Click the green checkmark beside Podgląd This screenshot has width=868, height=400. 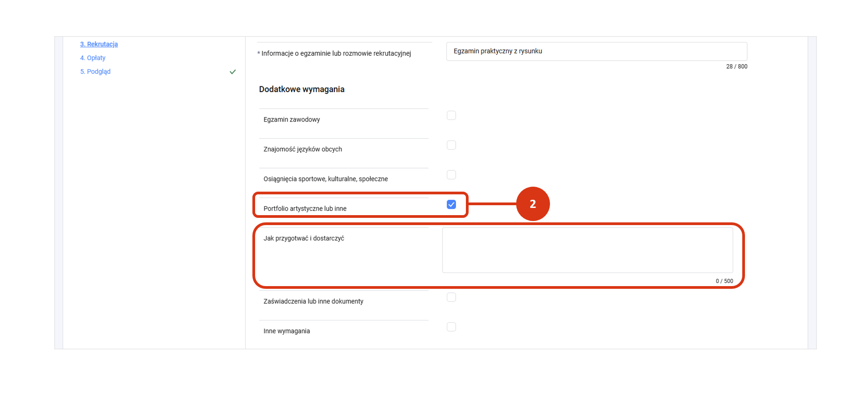[x=232, y=72]
